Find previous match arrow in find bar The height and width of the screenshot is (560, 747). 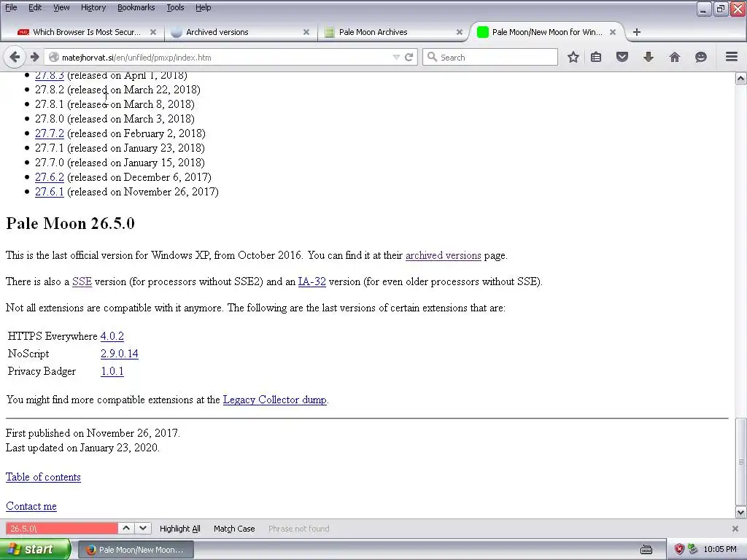point(125,528)
